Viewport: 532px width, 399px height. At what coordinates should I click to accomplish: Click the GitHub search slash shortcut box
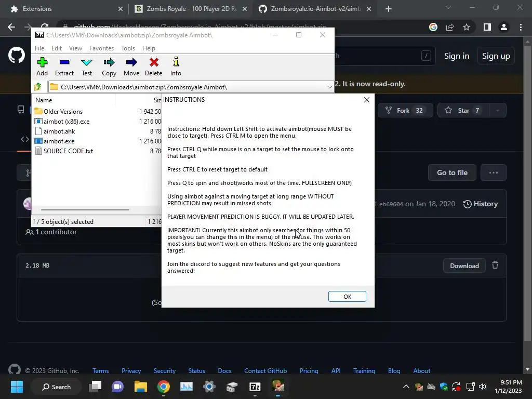(x=426, y=56)
